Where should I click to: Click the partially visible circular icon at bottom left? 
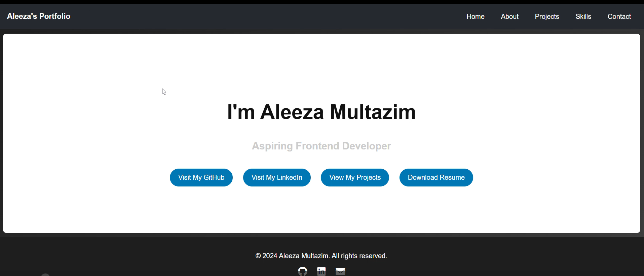(45, 274)
